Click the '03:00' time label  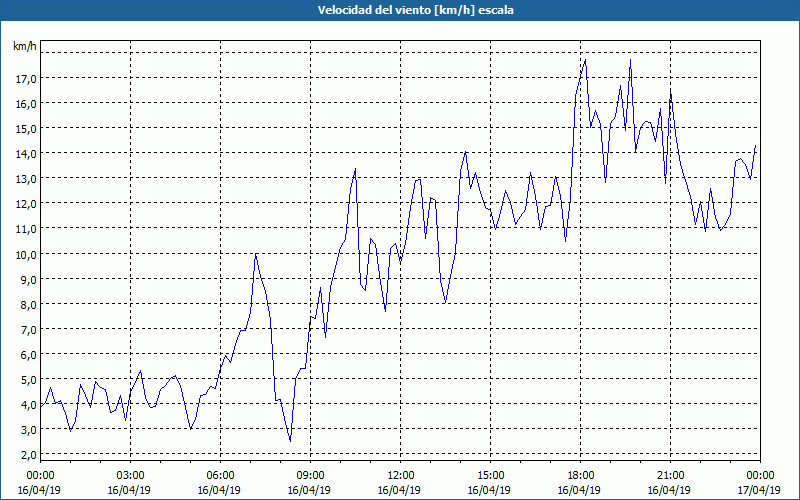tap(131, 476)
